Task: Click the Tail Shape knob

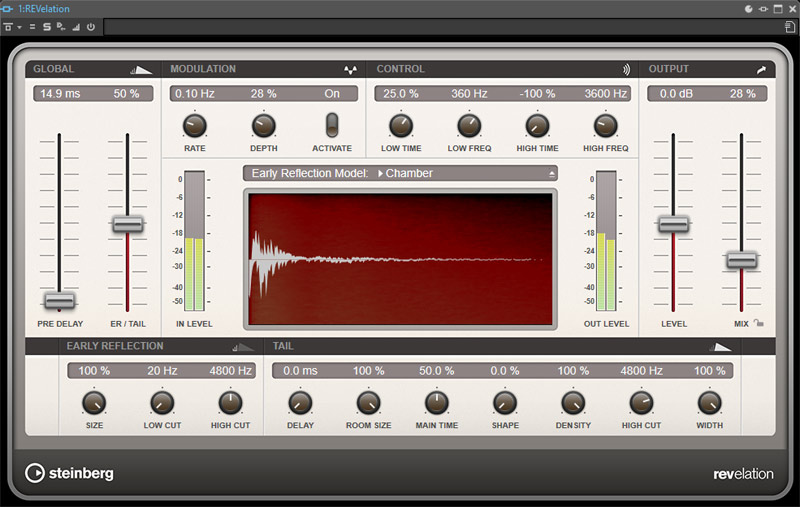Action: pos(505,403)
